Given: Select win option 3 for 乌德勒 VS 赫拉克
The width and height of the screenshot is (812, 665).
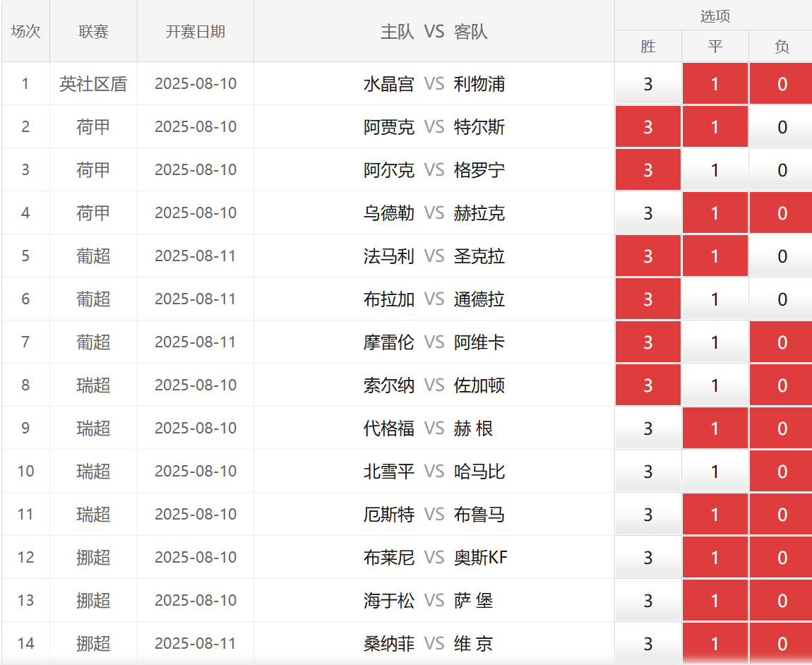Looking at the screenshot, I should pyautogui.click(x=648, y=213).
